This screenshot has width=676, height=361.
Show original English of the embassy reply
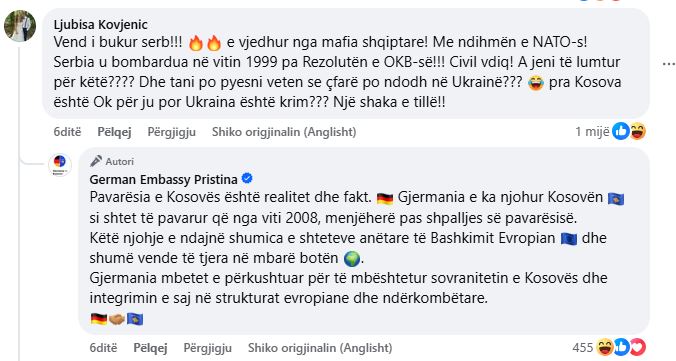click(x=320, y=348)
